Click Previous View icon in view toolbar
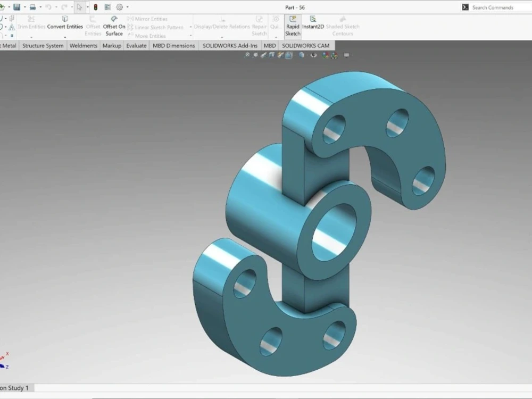The image size is (532, 399). coord(263,55)
